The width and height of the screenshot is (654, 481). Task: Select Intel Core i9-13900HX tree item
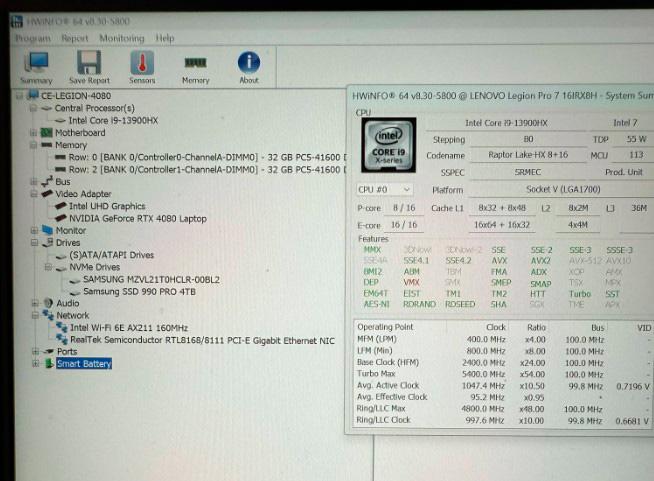tap(113, 121)
